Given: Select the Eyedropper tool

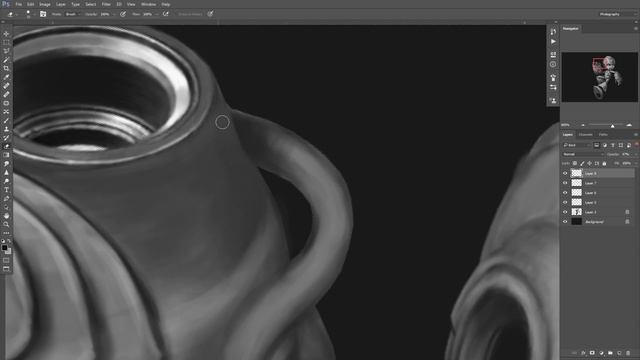Looking at the screenshot, I should tap(6, 77).
